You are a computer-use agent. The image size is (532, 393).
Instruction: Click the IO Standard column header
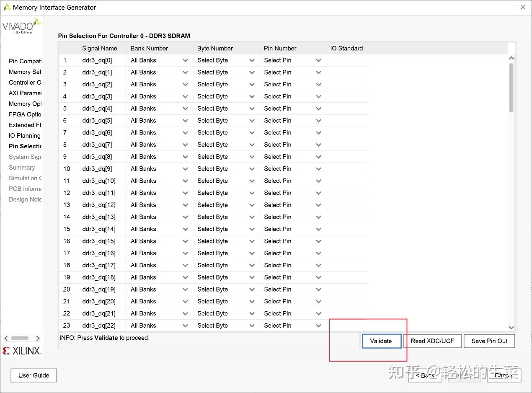click(346, 49)
